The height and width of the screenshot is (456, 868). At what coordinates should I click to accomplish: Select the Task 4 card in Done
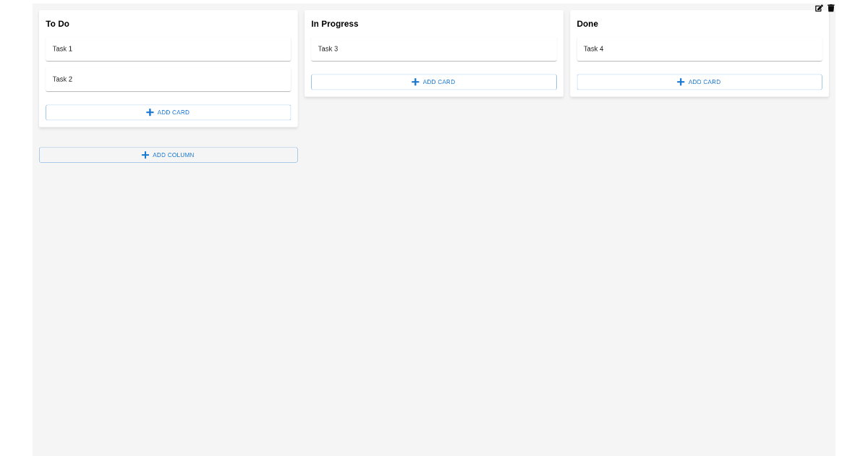699,48
